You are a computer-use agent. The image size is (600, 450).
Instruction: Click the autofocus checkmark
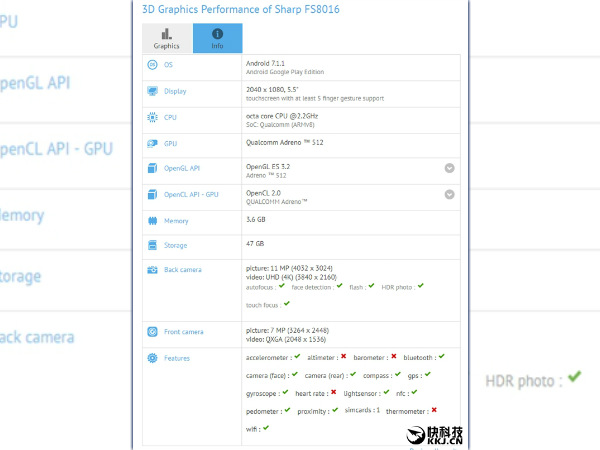tap(282, 285)
